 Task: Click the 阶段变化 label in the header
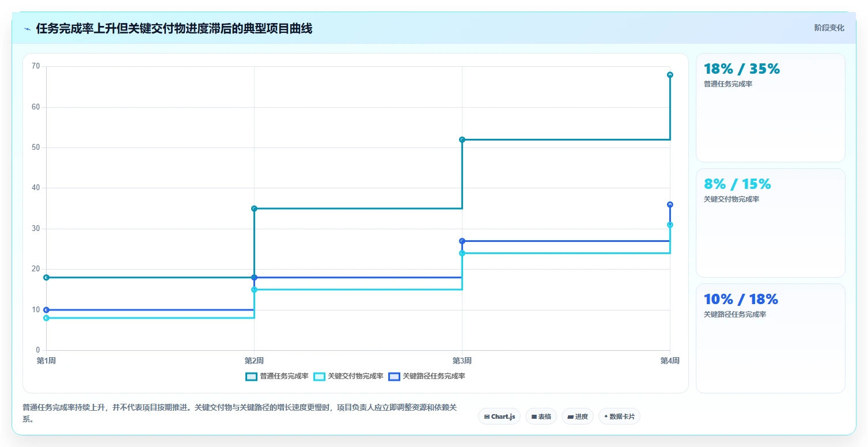click(x=829, y=28)
